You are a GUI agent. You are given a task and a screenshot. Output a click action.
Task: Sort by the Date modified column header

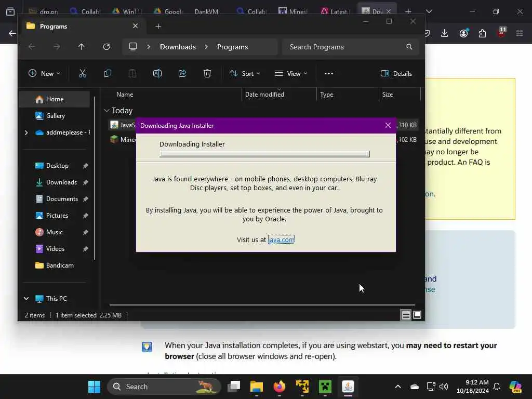click(264, 95)
